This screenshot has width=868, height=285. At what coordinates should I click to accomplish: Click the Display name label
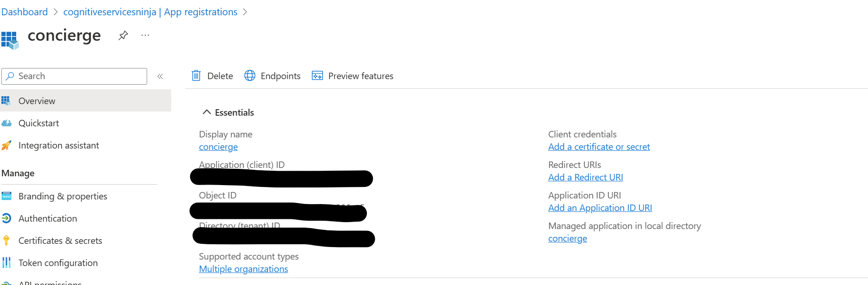tap(226, 134)
